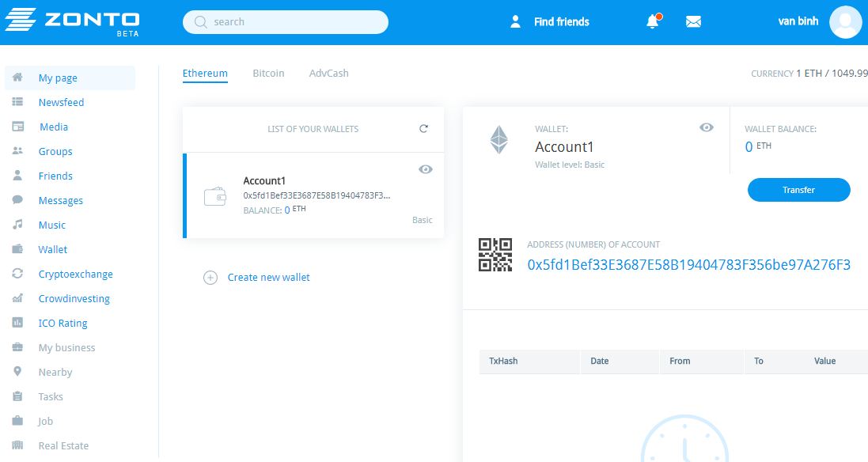Open the mail envelope icon

click(x=693, y=21)
